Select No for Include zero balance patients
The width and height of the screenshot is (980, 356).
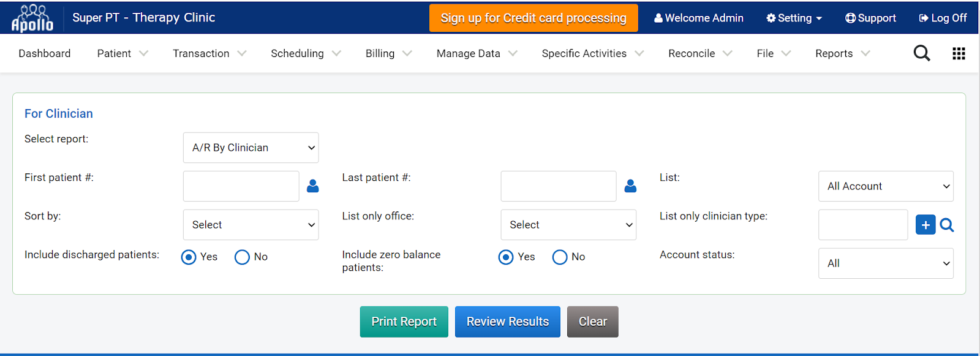pos(560,257)
